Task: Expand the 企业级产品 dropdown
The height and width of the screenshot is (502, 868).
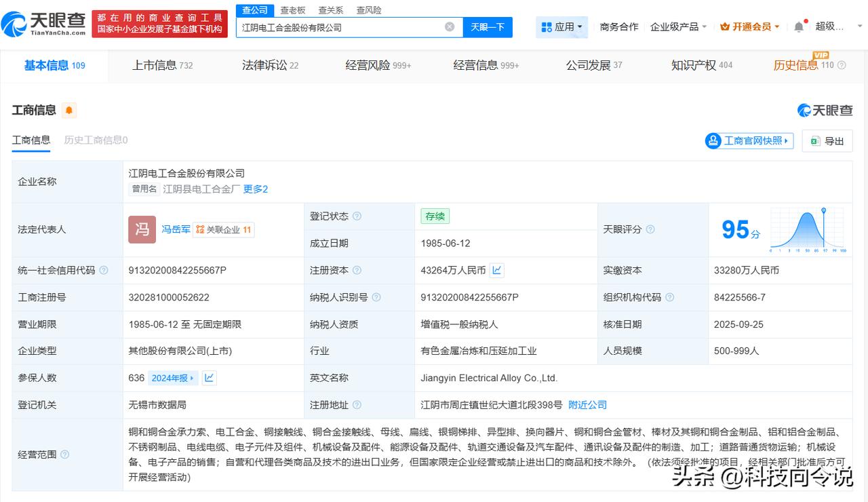Action: point(678,27)
